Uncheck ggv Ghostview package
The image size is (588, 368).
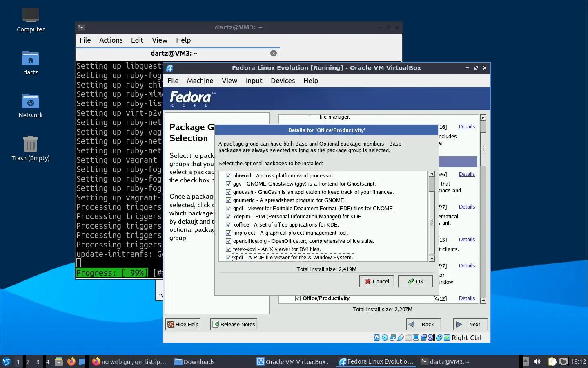coord(229,184)
